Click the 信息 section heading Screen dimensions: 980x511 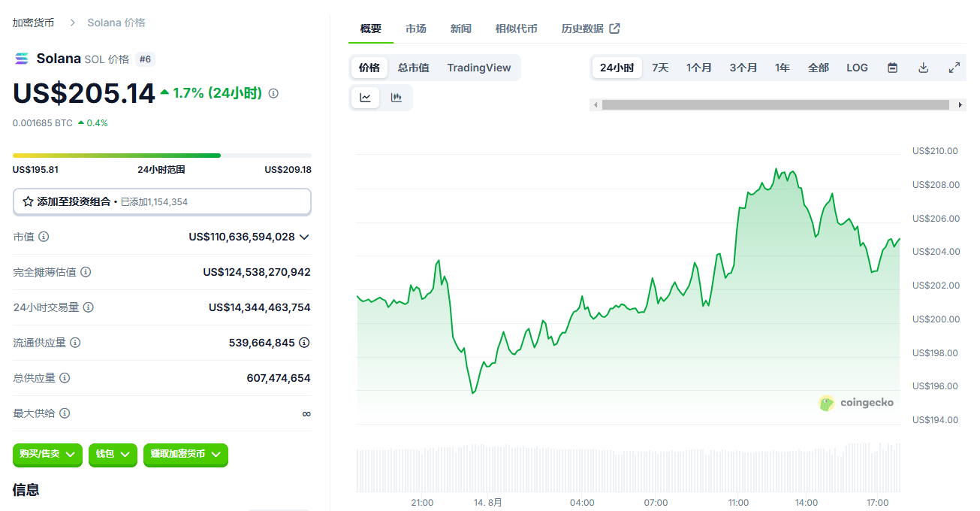(26, 490)
